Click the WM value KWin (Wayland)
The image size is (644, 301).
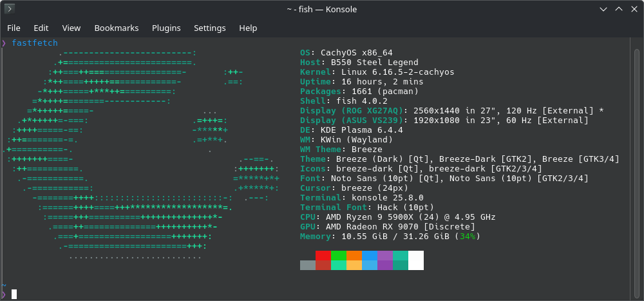[x=357, y=140]
